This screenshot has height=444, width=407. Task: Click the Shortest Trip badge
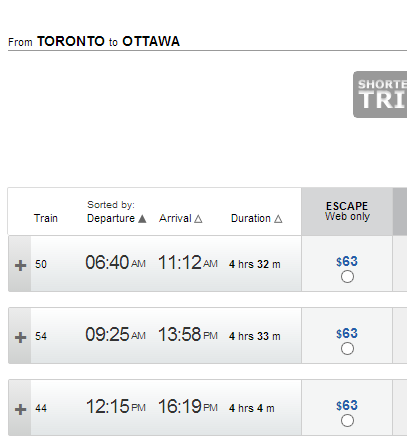coord(380,94)
